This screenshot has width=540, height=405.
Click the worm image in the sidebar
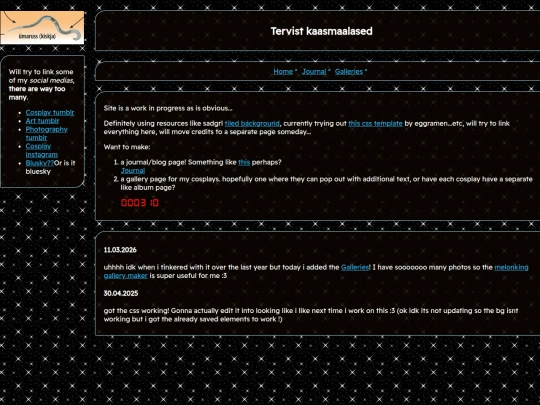coord(42,28)
